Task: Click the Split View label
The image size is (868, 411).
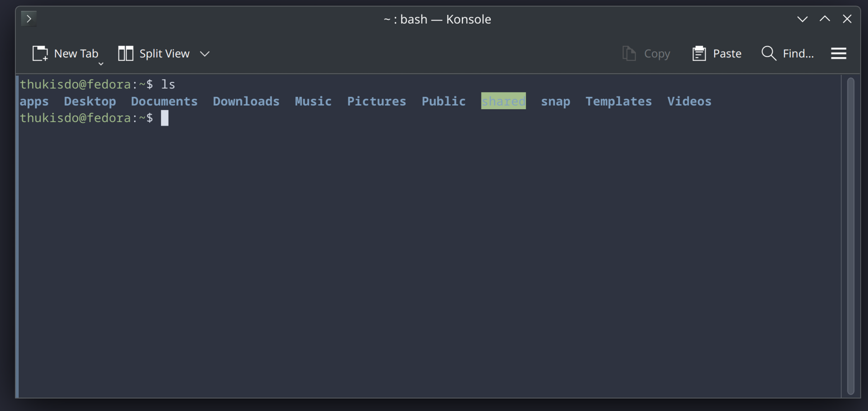Action: pyautogui.click(x=164, y=53)
